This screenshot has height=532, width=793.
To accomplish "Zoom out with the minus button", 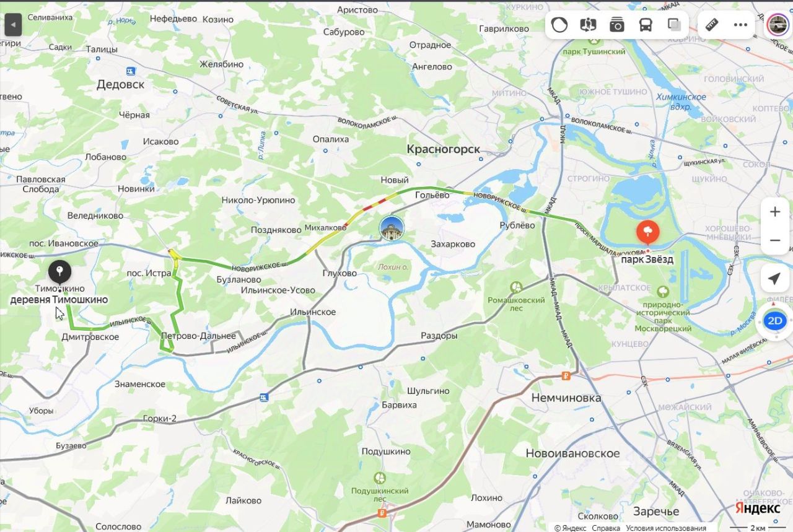I will click(x=775, y=240).
